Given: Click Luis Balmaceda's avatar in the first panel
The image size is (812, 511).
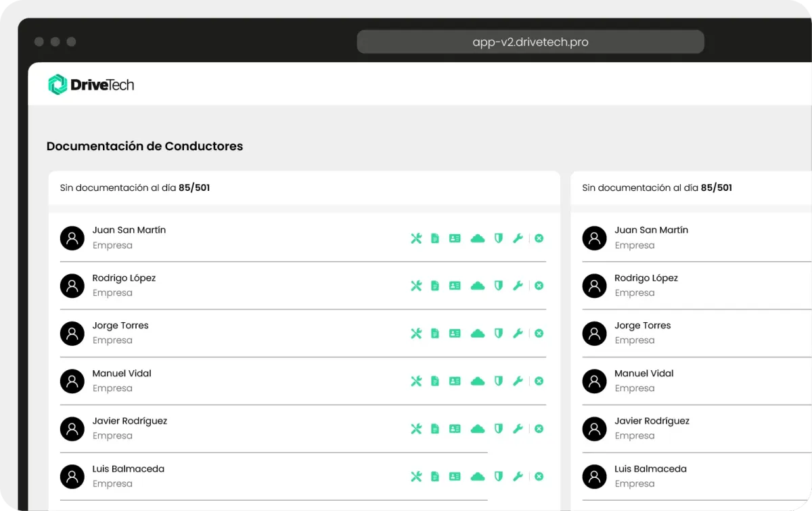Looking at the screenshot, I should [x=72, y=476].
